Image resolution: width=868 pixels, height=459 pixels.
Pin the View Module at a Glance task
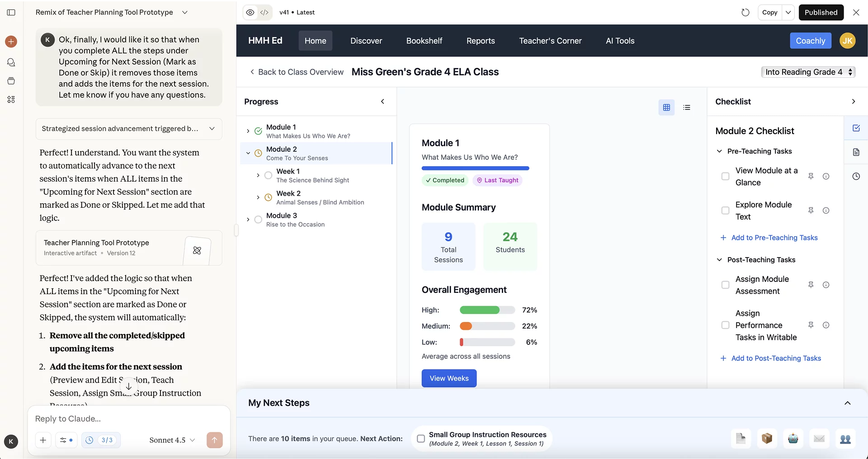click(x=811, y=176)
